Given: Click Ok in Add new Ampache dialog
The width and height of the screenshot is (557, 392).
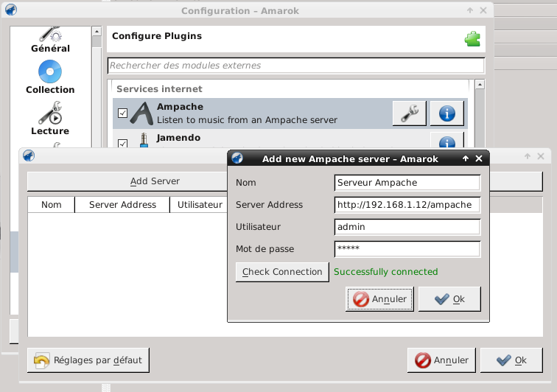Looking at the screenshot, I should pyautogui.click(x=449, y=299).
